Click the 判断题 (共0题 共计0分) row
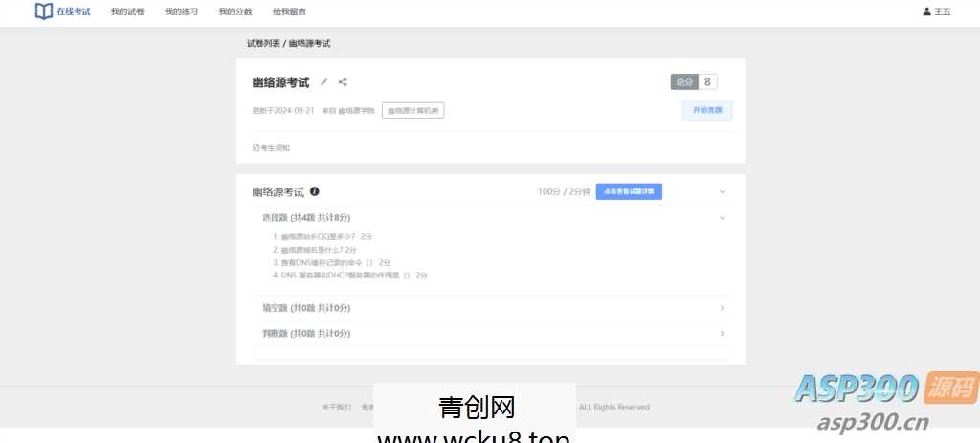This screenshot has width=980, height=443. click(x=491, y=334)
